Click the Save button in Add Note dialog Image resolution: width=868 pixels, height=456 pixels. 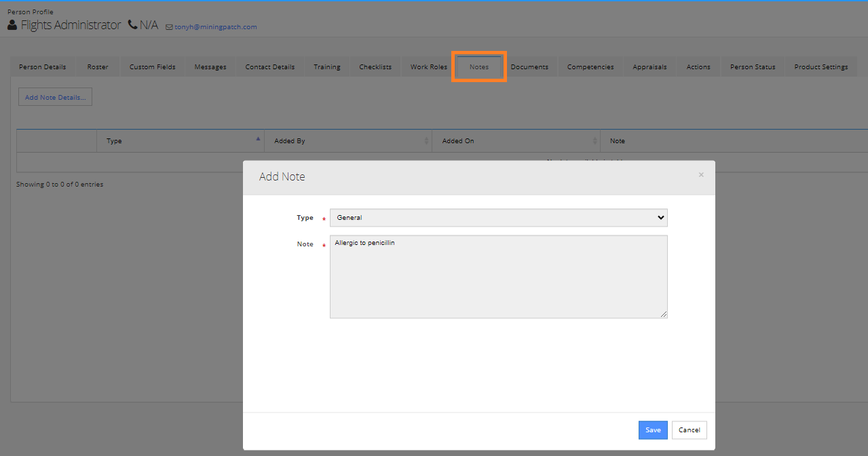tap(652, 430)
